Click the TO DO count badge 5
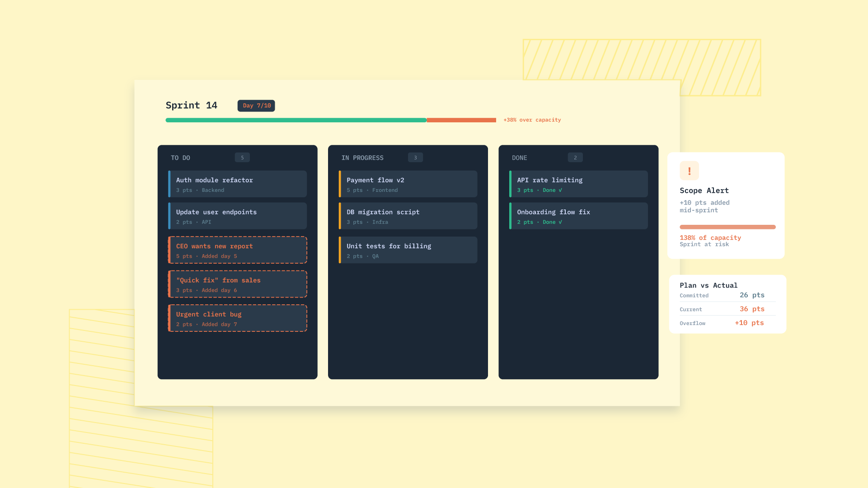868x488 pixels. coord(242,158)
